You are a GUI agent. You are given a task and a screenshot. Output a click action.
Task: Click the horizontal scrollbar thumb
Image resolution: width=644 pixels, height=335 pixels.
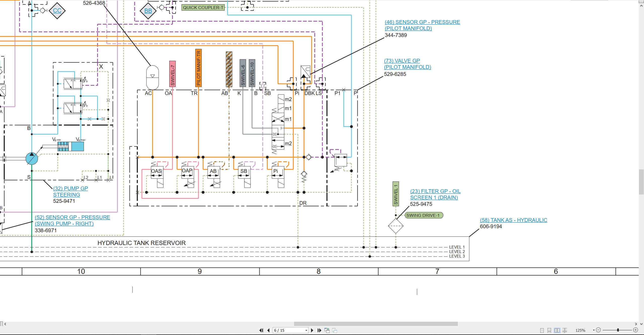(376, 324)
